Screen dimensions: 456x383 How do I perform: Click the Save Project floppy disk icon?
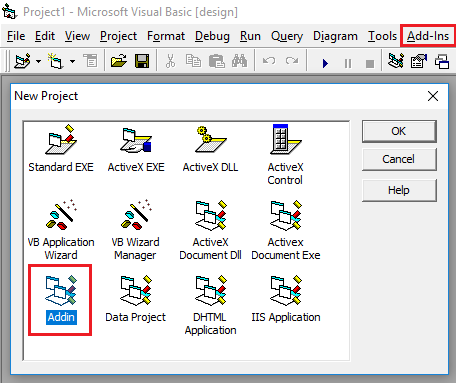(142, 61)
